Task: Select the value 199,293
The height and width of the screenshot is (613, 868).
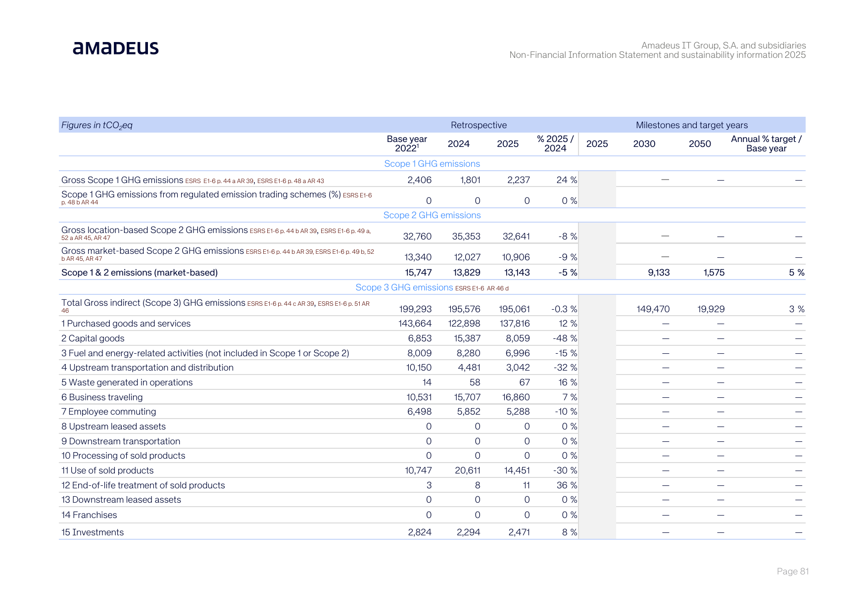Action: (415, 309)
